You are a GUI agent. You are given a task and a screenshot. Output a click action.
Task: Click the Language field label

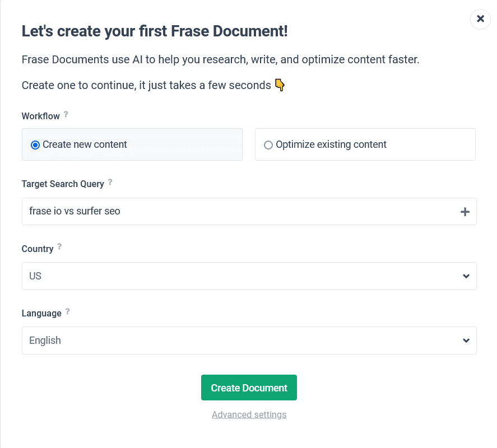(x=41, y=314)
